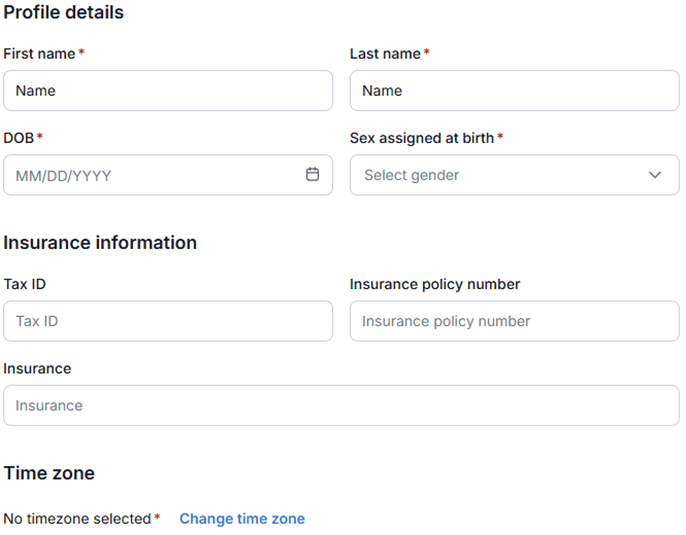Click the Insurance information heading
686x535 pixels.
pos(100,242)
